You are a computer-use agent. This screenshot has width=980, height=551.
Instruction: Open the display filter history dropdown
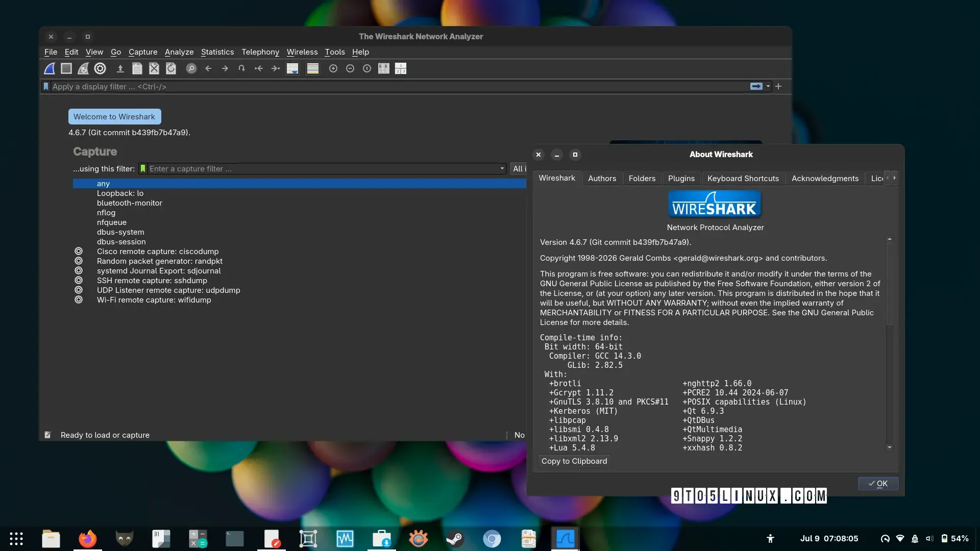click(768, 86)
